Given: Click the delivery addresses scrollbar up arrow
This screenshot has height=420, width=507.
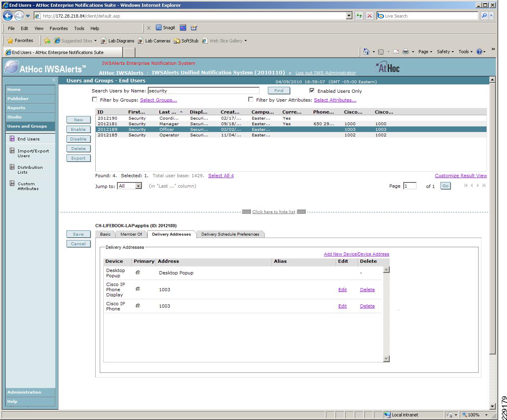Looking at the screenshot, I should click(x=386, y=270).
